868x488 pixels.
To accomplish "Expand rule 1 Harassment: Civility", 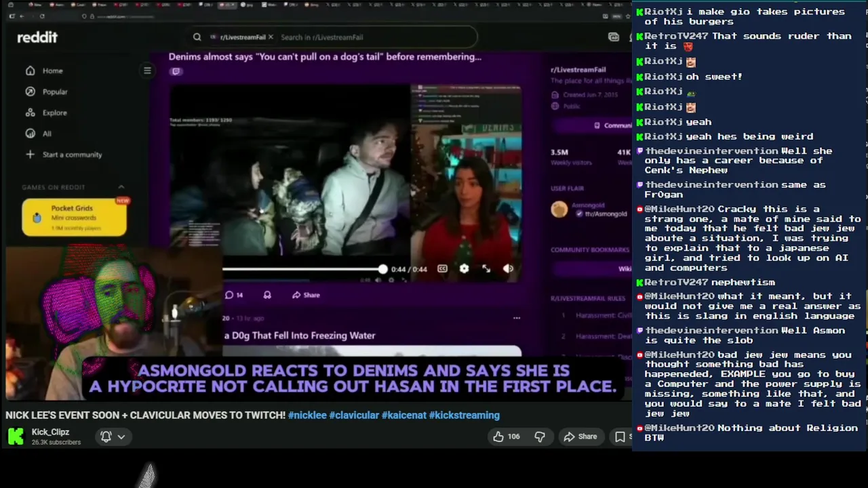I will click(x=597, y=315).
